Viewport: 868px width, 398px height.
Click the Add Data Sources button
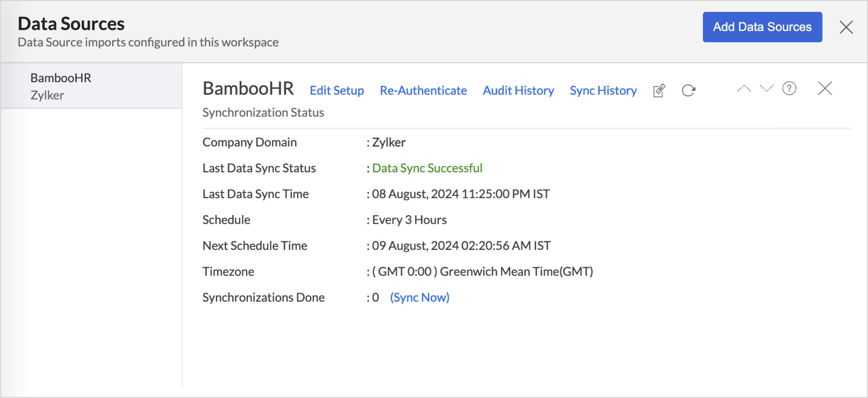tap(762, 27)
